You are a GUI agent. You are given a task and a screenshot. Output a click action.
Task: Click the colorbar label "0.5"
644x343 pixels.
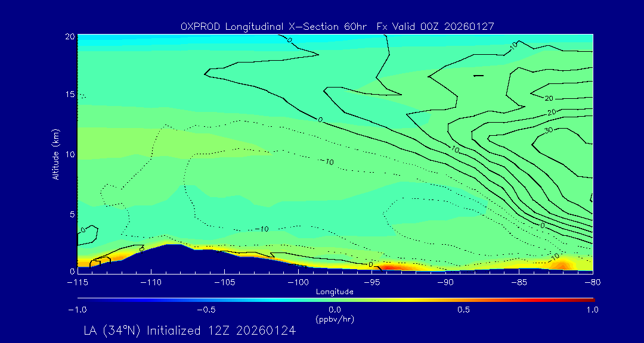[464, 310]
